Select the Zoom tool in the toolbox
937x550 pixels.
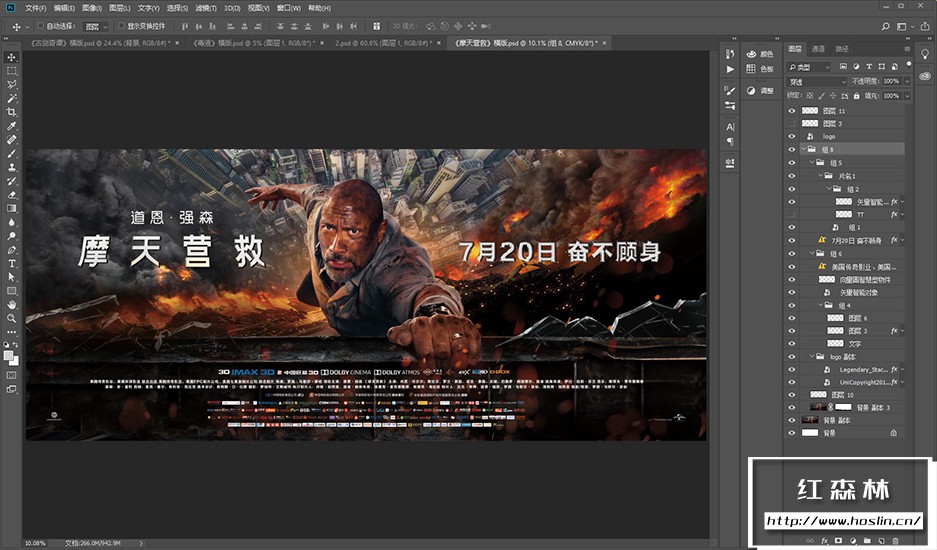[x=11, y=319]
